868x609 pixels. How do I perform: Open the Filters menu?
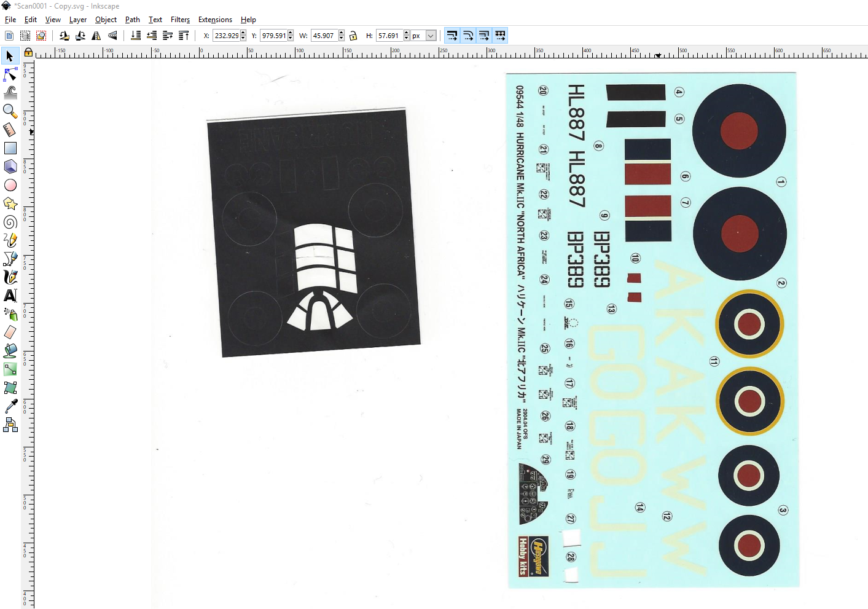click(x=180, y=20)
